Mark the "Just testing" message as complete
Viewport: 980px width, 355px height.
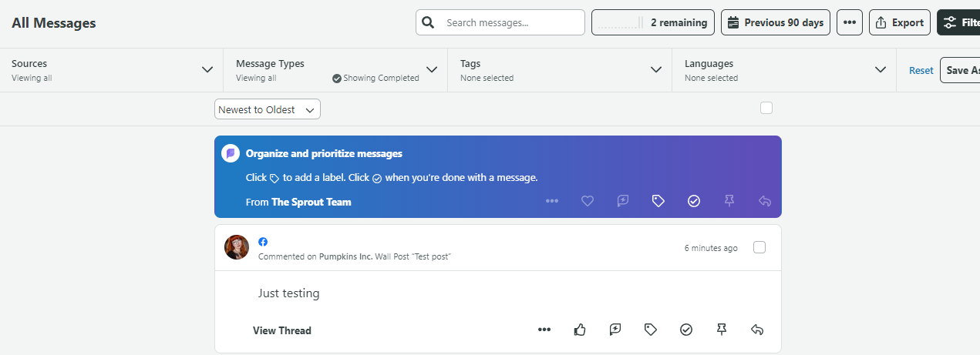click(686, 330)
